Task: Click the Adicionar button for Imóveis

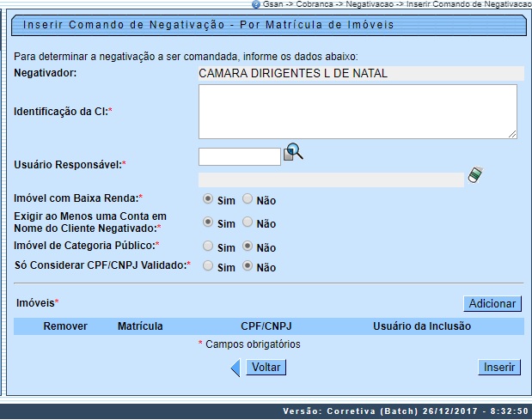Action: (x=492, y=304)
